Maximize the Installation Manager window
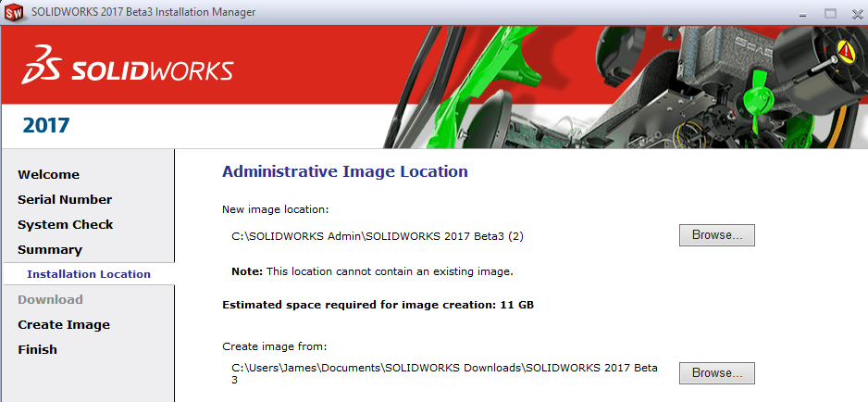 [830, 14]
